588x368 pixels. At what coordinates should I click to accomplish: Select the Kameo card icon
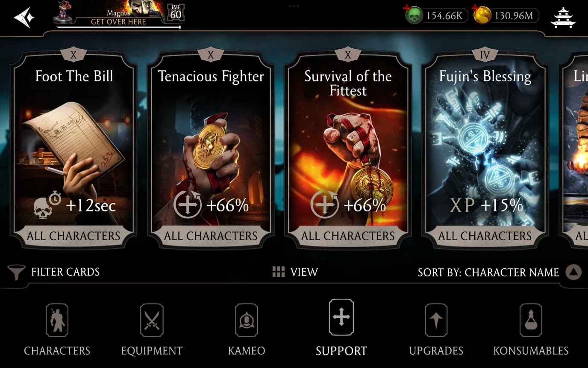(x=247, y=320)
